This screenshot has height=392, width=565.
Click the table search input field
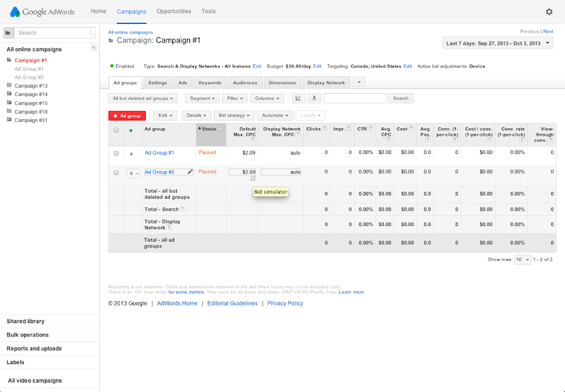[x=355, y=98]
